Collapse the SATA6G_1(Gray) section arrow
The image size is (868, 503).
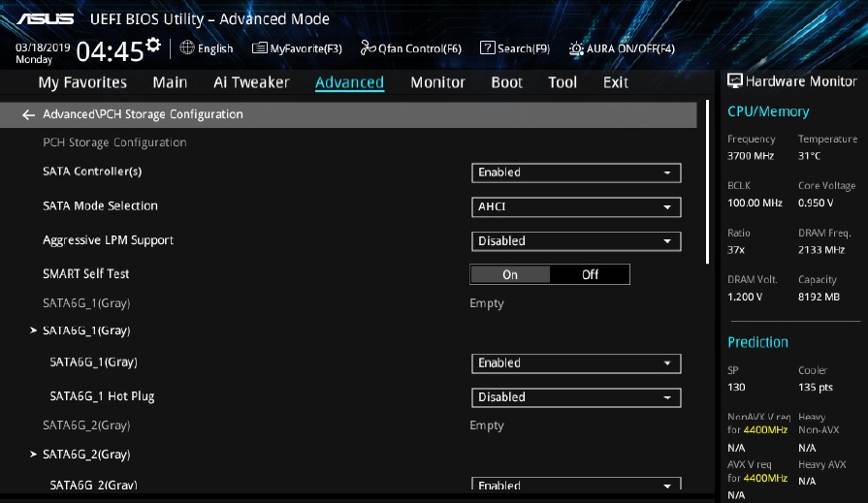(x=33, y=330)
